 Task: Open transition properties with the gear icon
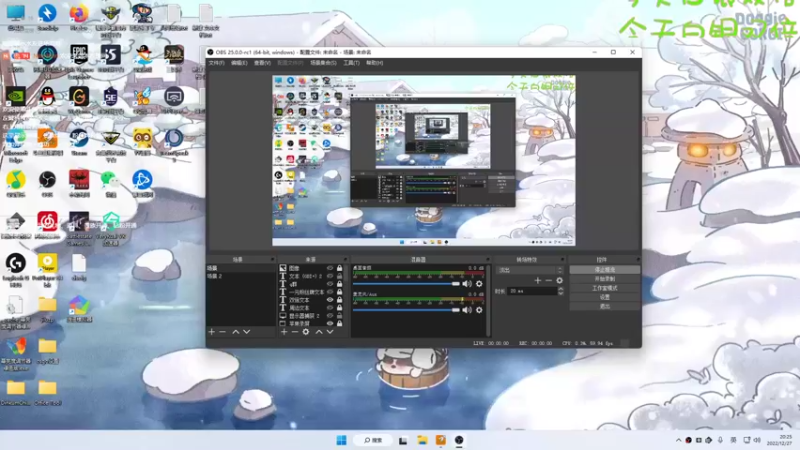[x=560, y=280]
